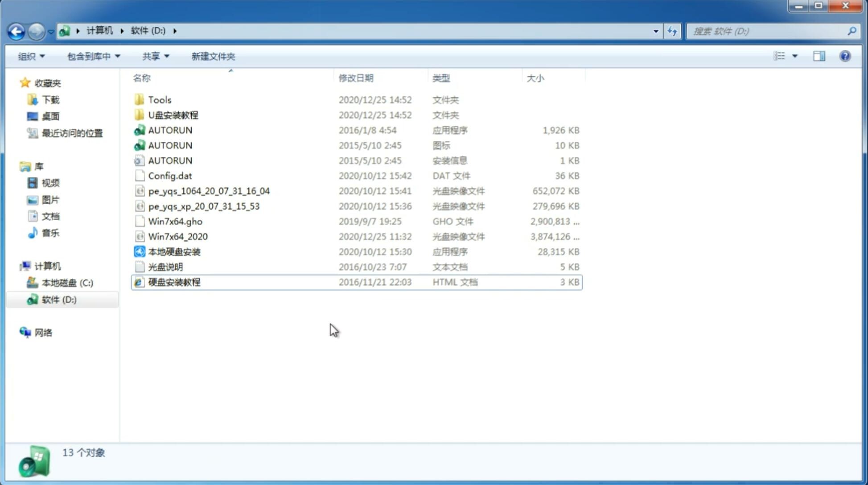
Task: Click 组织 toolbar menu
Action: coord(32,56)
